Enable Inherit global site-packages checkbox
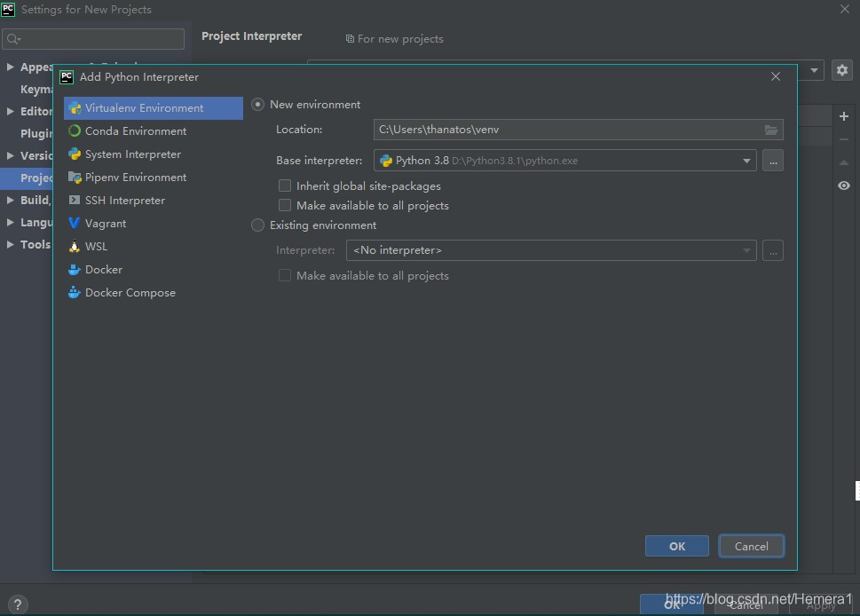 coord(285,186)
